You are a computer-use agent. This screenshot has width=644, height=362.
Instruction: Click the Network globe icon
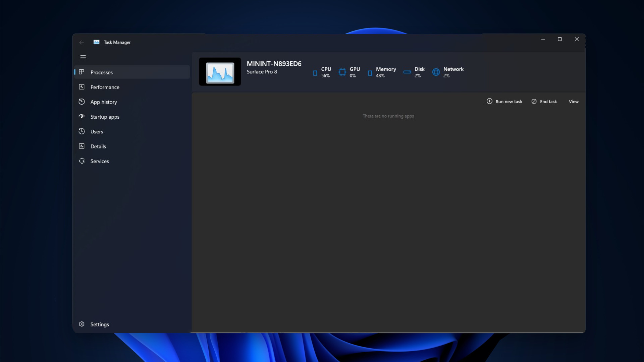436,72
